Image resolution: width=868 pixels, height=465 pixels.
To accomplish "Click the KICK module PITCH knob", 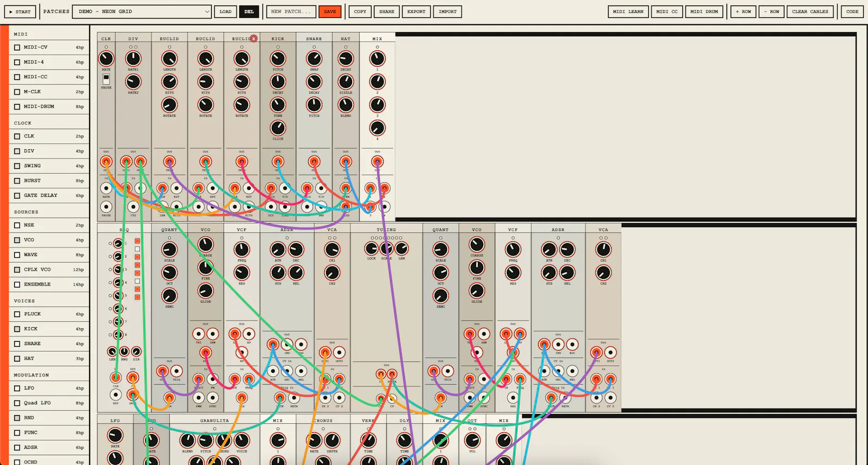I will coord(278,58).
